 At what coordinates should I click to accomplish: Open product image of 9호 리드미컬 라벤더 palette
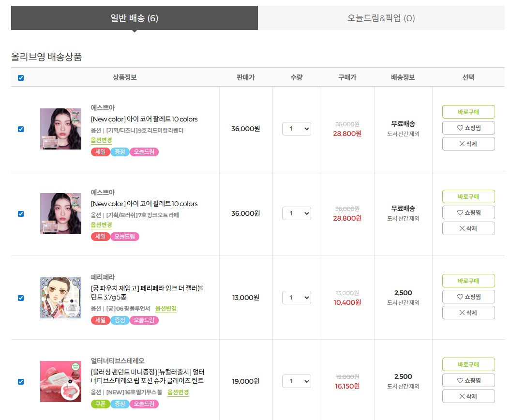pos(61,129)
